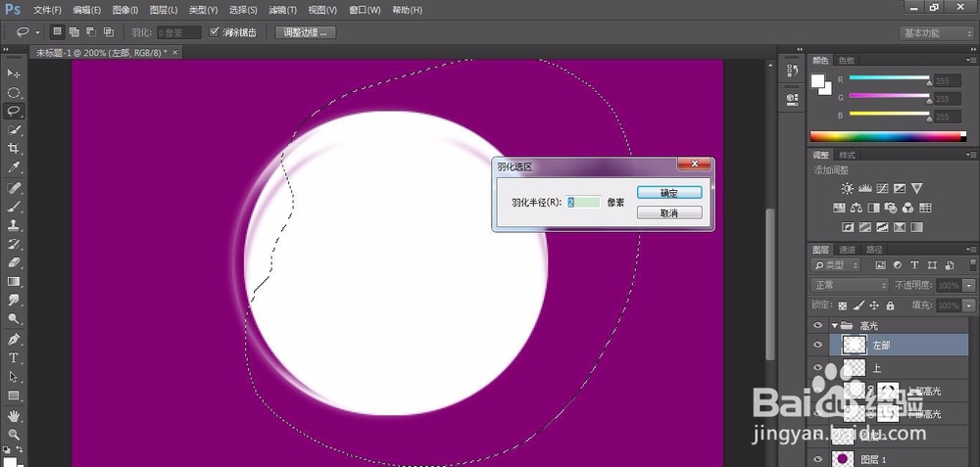Select the Zoom tool
The height and width of the screenshot is (467, 980).
click(x=14, y=435)
